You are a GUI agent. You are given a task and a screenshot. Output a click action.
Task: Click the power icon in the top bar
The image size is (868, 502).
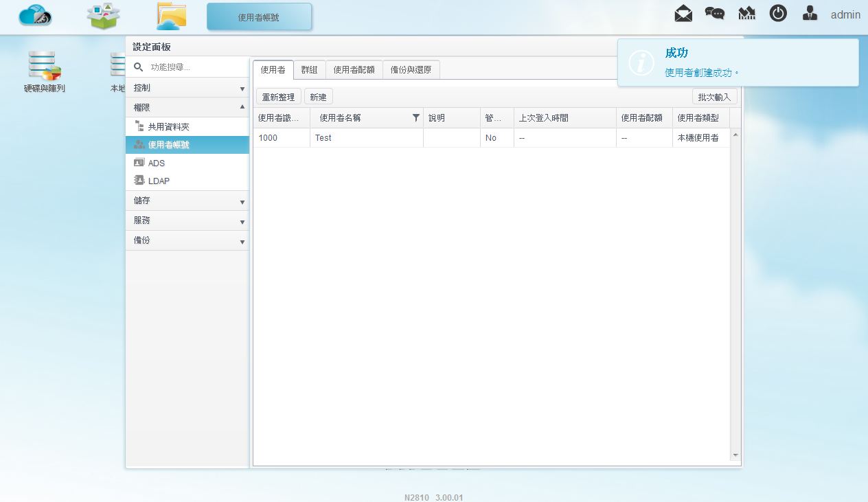pos(778,13)
